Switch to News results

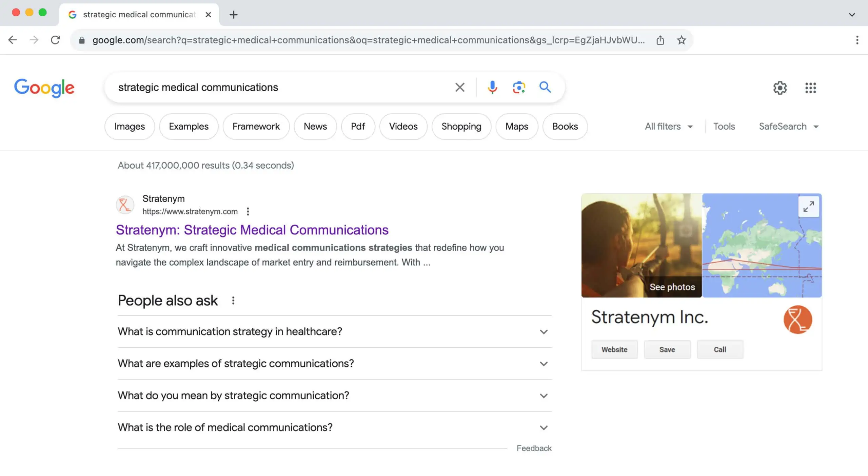(315, 126)
